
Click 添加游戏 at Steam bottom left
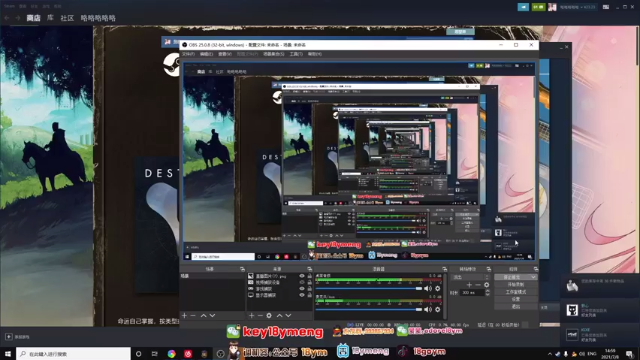pyautogui.click(x=18, y=337)
